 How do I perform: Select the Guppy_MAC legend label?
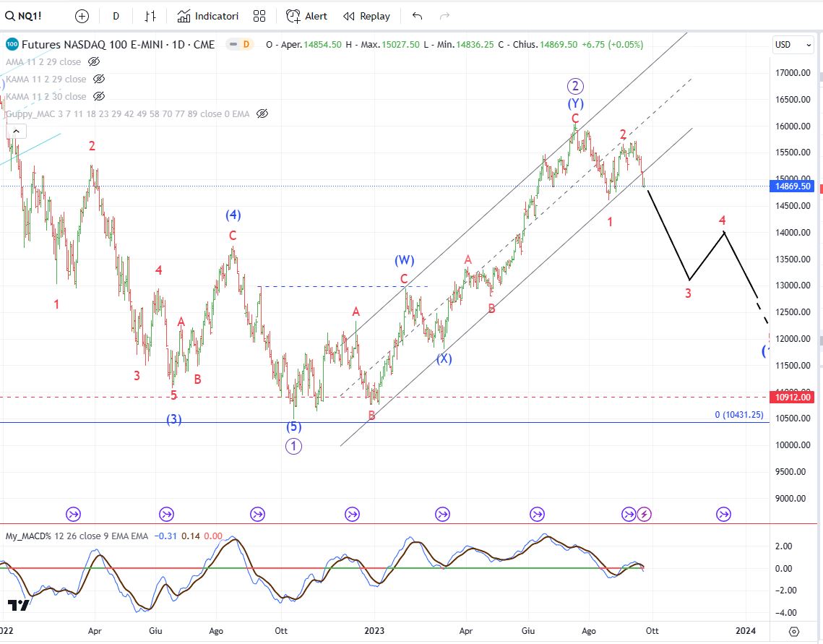coord(128,114)
